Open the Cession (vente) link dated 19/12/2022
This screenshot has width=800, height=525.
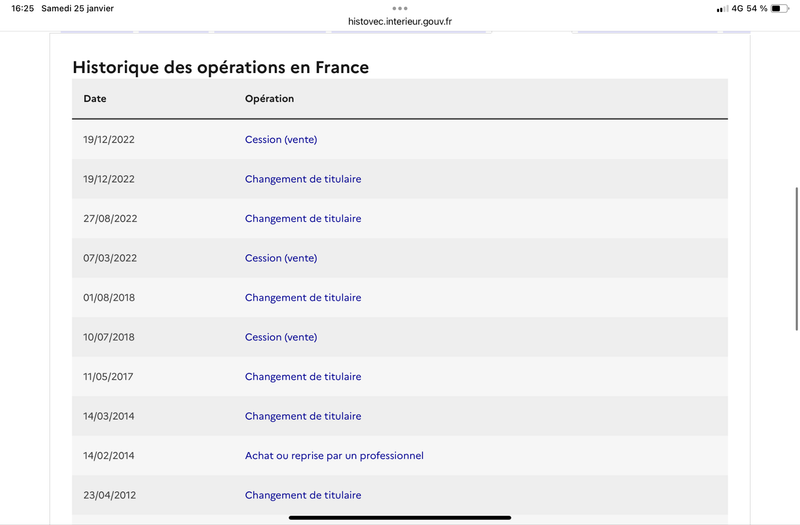click(x=281, y=139)
